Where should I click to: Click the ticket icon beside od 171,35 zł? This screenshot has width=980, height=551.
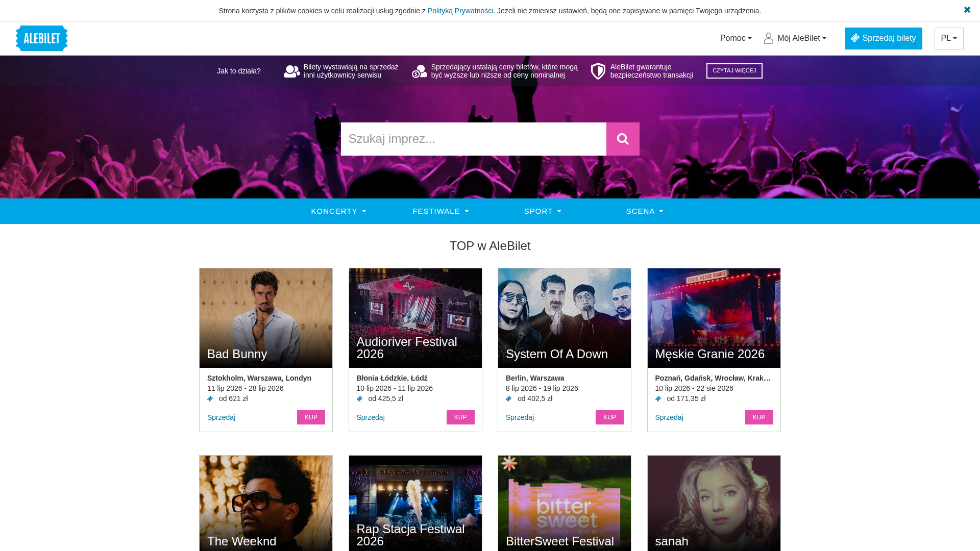tap(658, 399)
